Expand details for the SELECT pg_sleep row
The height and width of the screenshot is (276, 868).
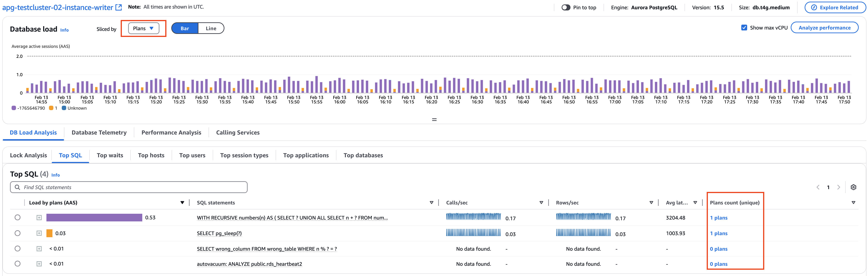pos(39,233)
